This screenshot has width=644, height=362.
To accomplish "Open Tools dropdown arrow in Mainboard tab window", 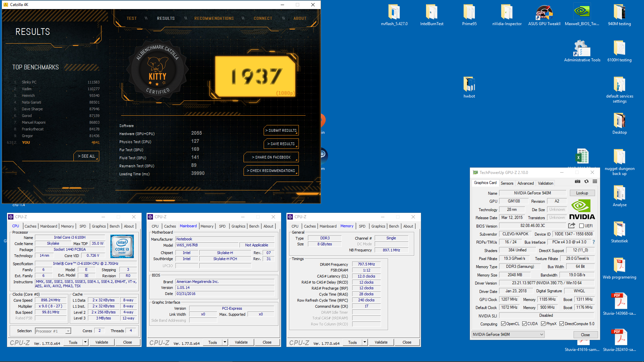I will click(225, 342).
